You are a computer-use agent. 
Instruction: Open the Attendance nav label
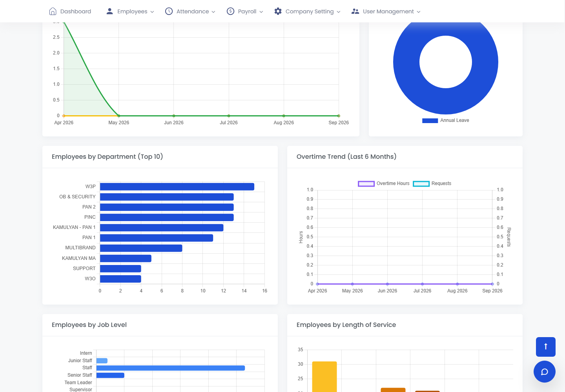click(193, 11)
